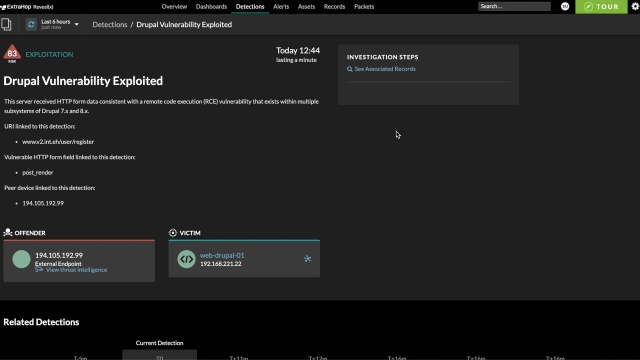The image size is (640, 360).
Task: Open the Assets menu
Action: pos(306,7)
